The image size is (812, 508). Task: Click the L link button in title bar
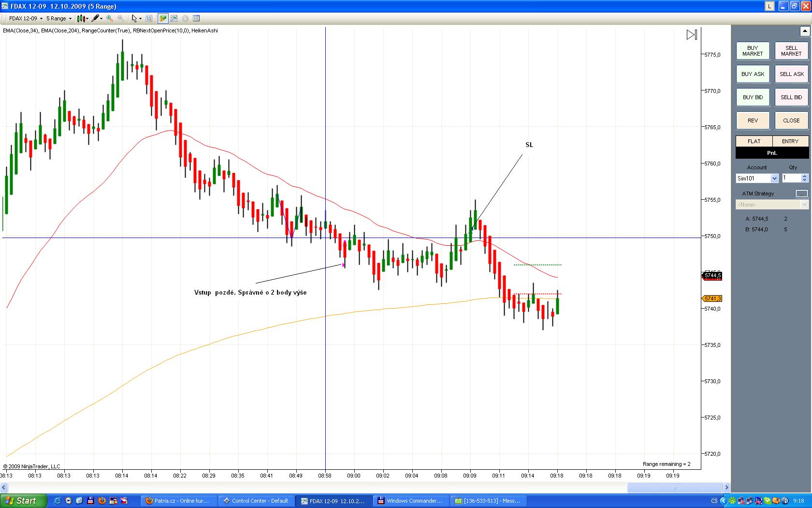[769, 6]
